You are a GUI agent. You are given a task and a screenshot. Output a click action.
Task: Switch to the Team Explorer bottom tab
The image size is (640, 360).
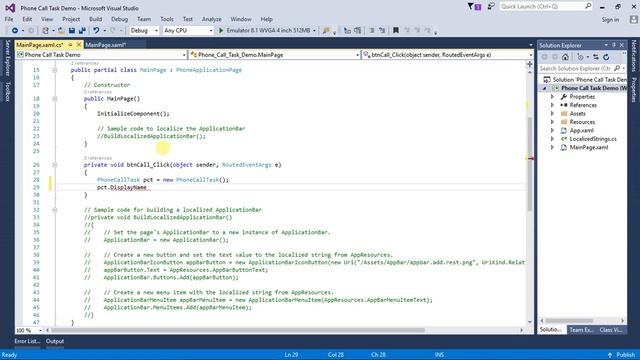[x=581, y=330]
